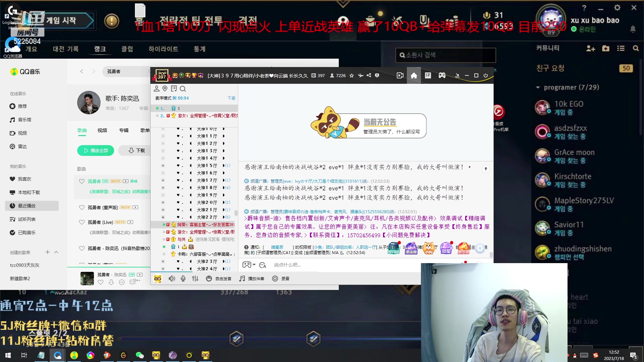Expand the 大神23厅 room node
Viewport: 644px width, 362px height.
[x=163, y=261]
